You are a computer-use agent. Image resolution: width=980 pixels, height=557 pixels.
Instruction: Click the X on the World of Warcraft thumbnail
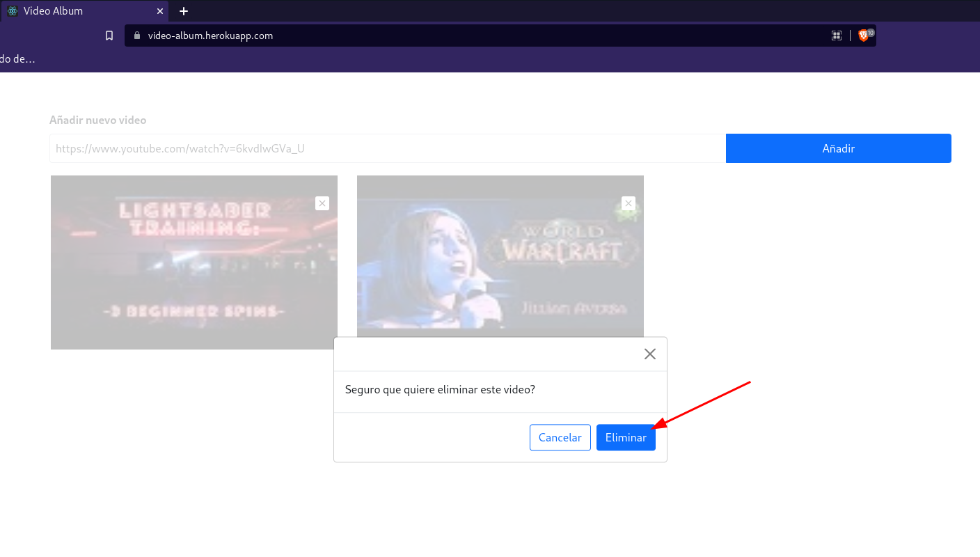point(628,203)
